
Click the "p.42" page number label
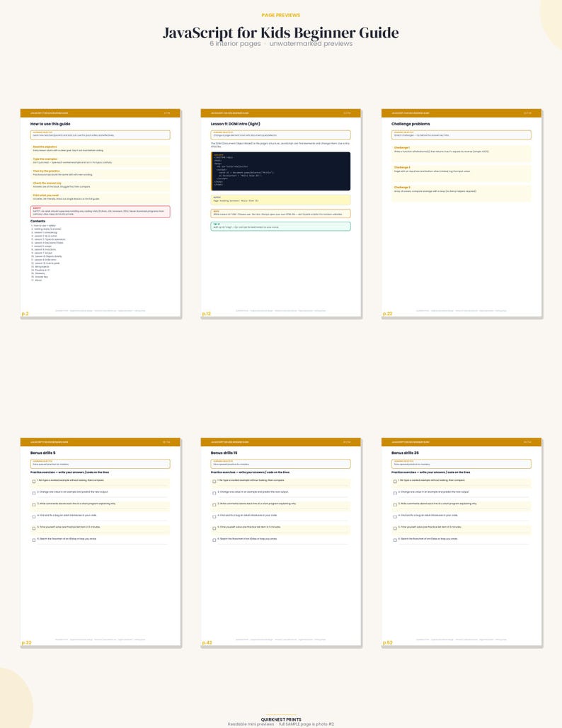click(x=207, y=642)
